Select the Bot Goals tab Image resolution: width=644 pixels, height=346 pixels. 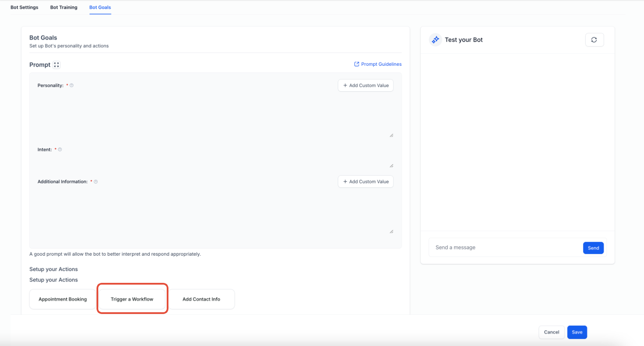pos(100,7)
